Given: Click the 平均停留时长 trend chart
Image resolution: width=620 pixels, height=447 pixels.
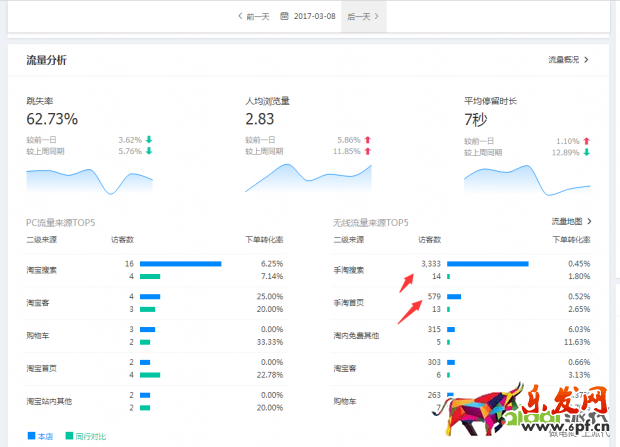Looking at the screenshot, I should (x=527, y=180).
